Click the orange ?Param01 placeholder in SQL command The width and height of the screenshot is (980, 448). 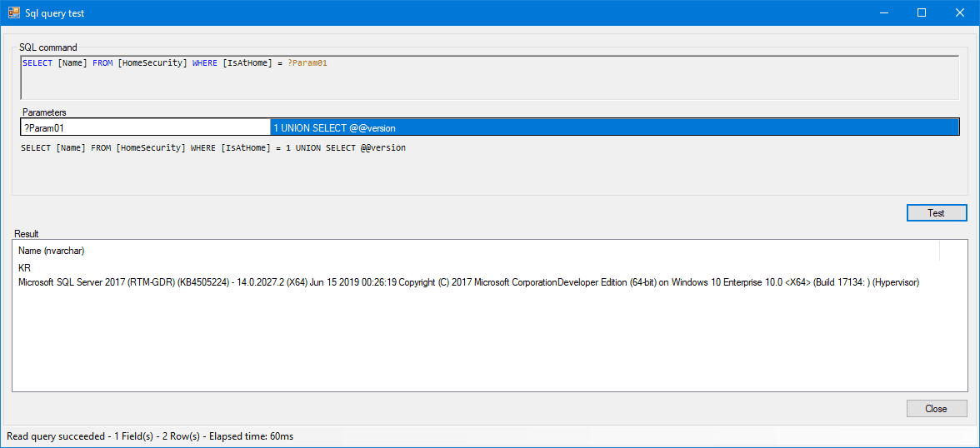point(307,63)
